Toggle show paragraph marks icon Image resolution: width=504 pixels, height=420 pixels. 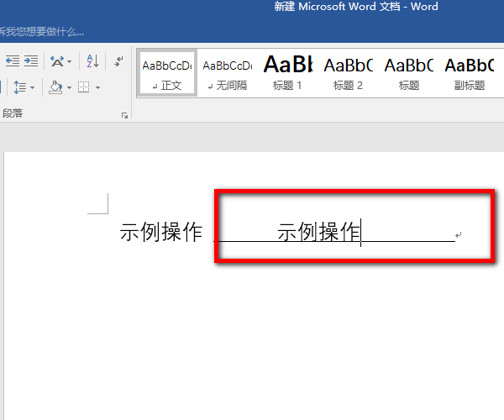click(118, 61)
